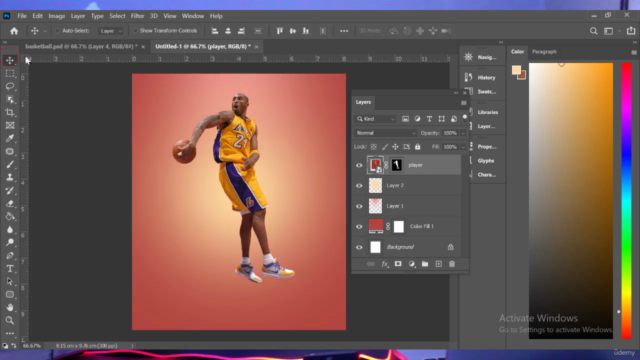Open the Filter menu

pyautogui.click(x=138, y=16)
